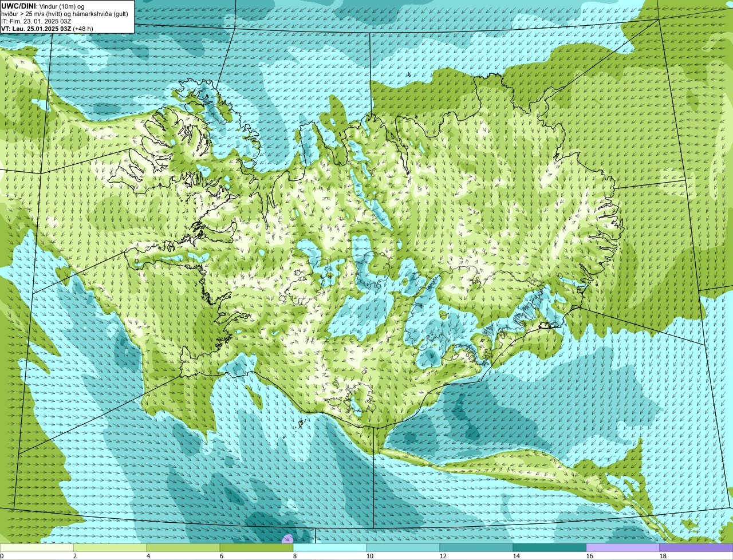733x560 pixels.
Task: Select the 8–10 m/s pale cyan legend swatch
Action: [330, 548]
